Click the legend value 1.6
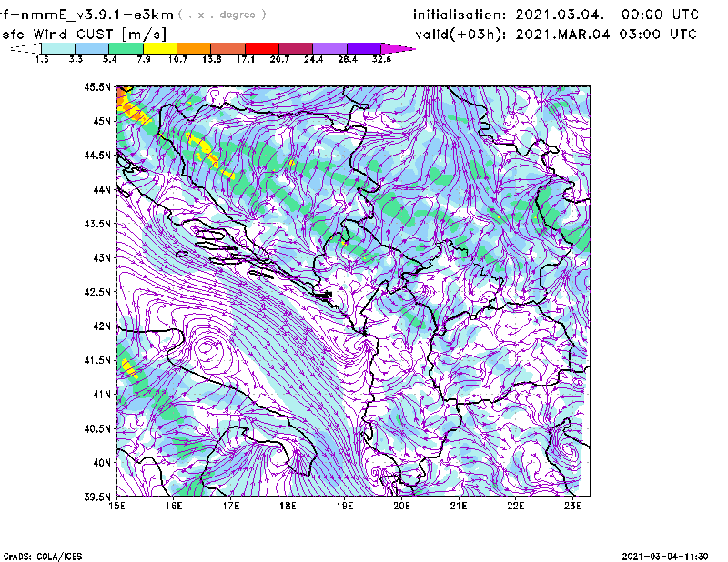Viewport: 728px width, 562px height. pos(42,59)
